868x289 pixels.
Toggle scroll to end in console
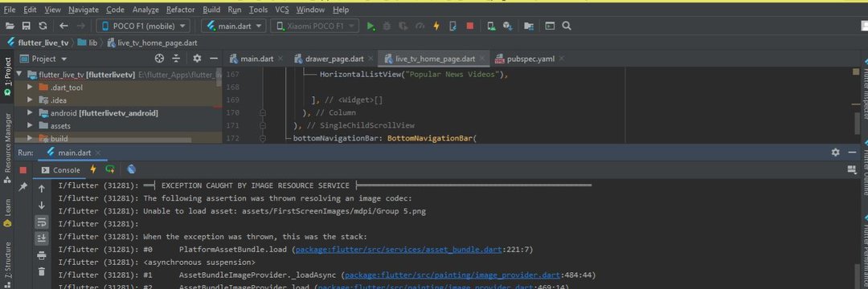[x=42, y=238]
